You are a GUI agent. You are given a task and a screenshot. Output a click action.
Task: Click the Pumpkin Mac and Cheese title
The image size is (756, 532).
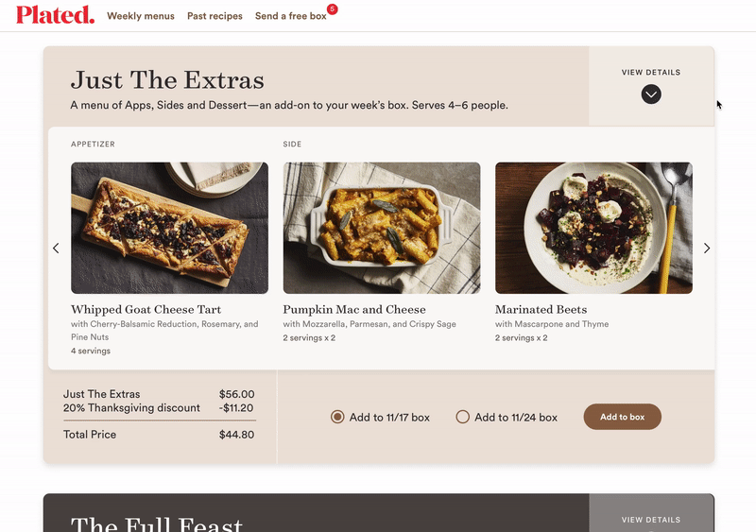click(x=354, y=309)
